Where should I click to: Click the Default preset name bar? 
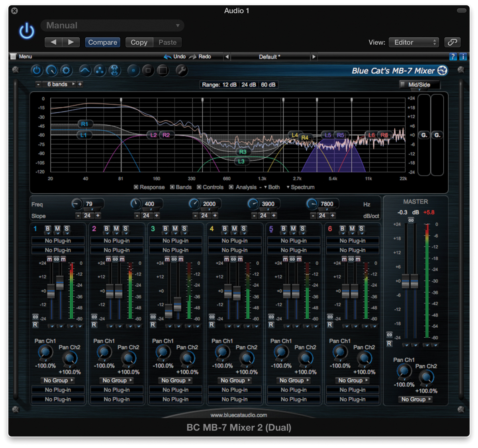tap(269, 57)
